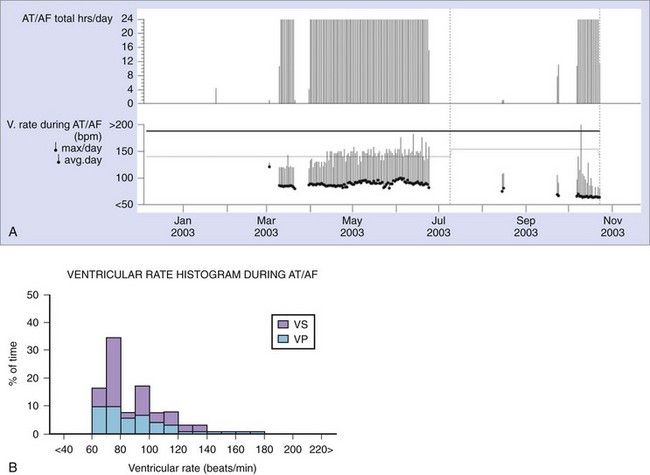This screenshot has height=475, width=650.
Task: Select the Jul 2003 label on the timeline
Action: point(439,226)
